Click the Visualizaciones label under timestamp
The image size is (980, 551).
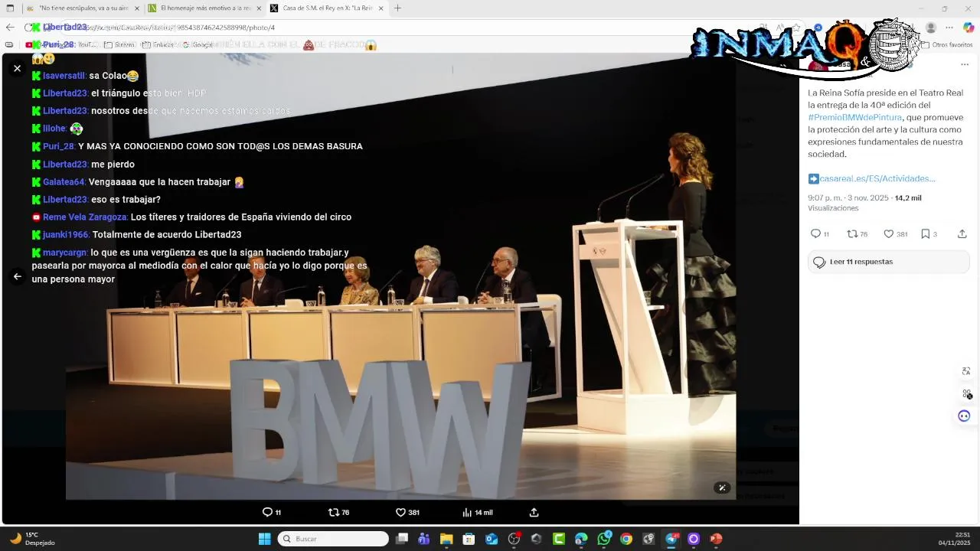click(x=833, y=208)
